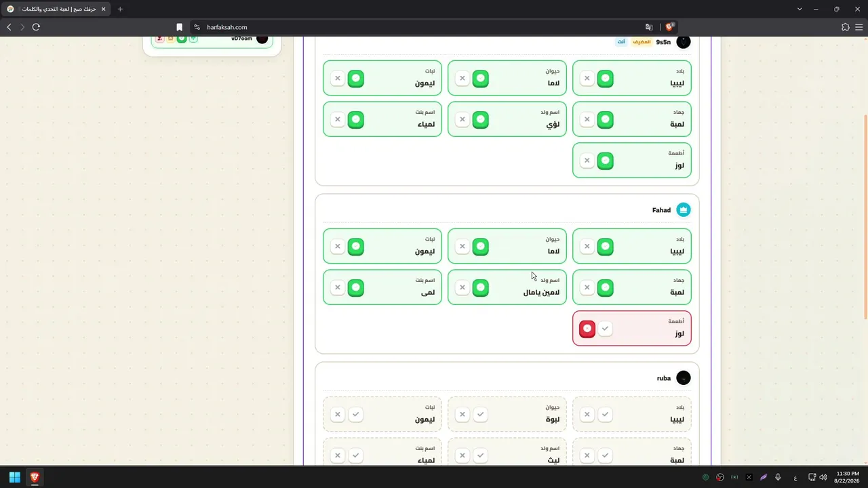Reject ruba's اسم بنت answer لمياء
The image size is (868, 488).
pyautogui.click(x=338, y=456)
